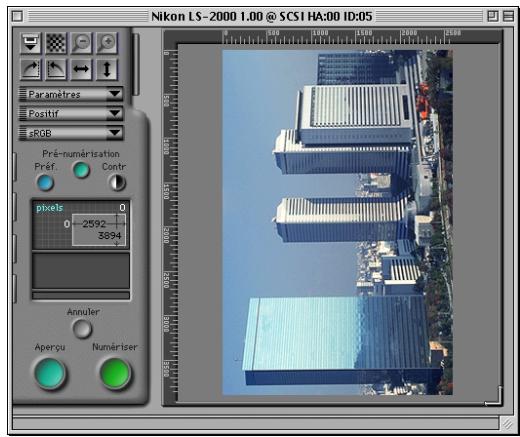Click the vertical drawer handle beside tools
The width and height of the screenshot is (520, 437).
(x=136, y=64)
